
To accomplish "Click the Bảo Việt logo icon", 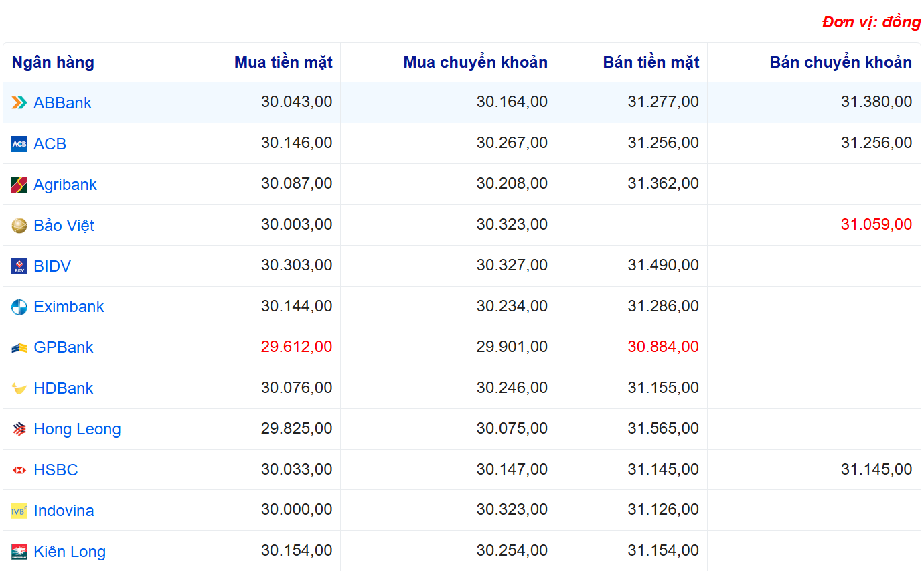I will coord(19,226).
